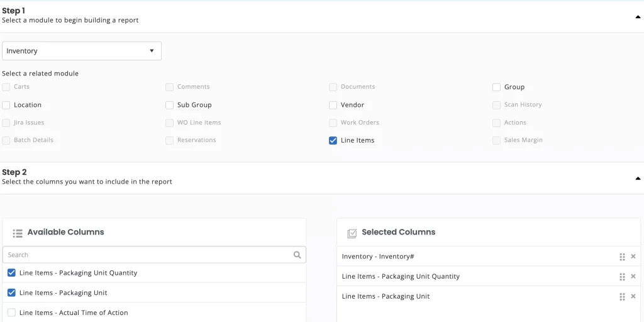Viewport: 644px width, 322px height.
Task: Focus the Available Columns search field
Action: [154, 255]
